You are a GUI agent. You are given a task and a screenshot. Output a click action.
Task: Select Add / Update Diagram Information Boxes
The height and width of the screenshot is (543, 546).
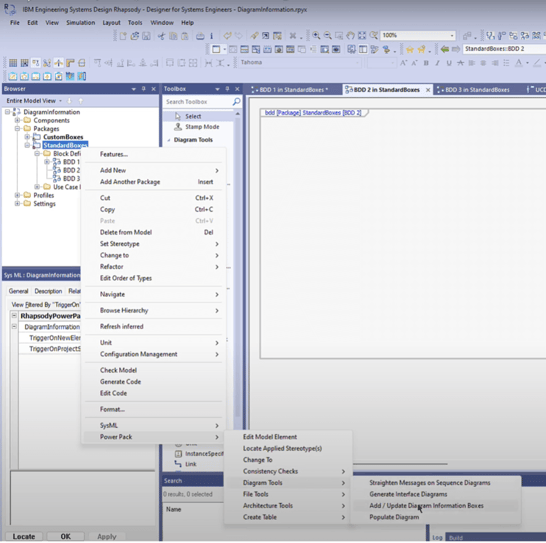(426, 505)
